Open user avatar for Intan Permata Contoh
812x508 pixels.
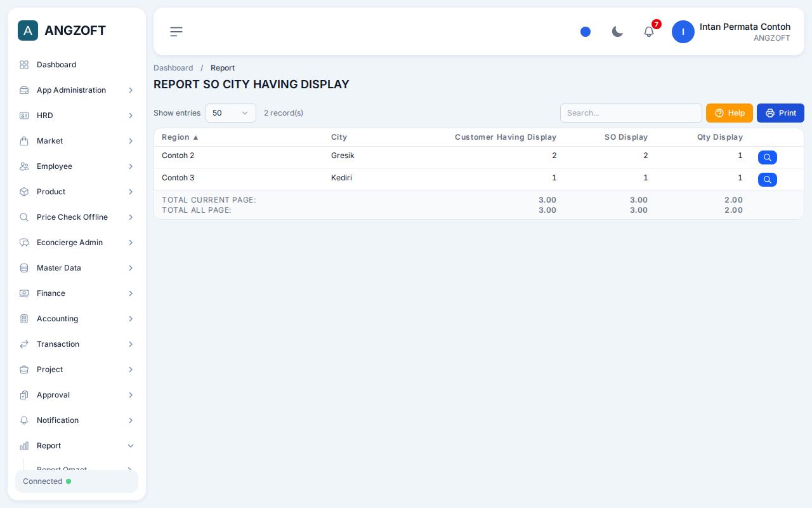click(x=683, y=32)
